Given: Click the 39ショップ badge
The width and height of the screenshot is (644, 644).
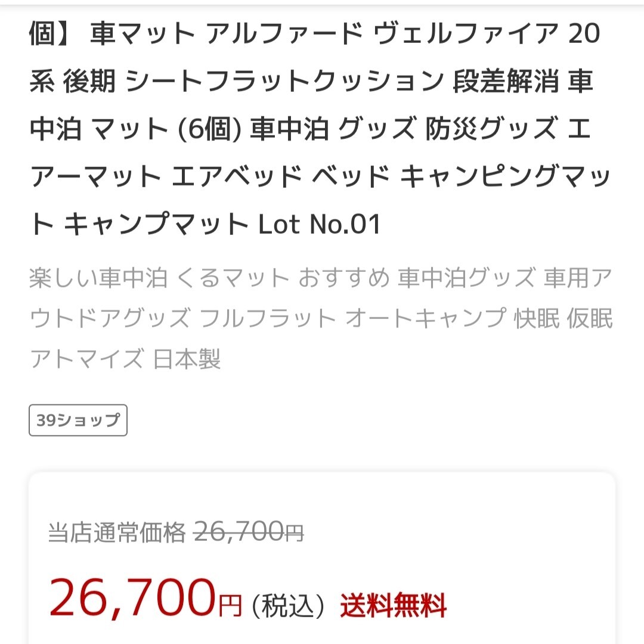Looking at the screenshot, I should pyautogui.click(x=78, y=420).
